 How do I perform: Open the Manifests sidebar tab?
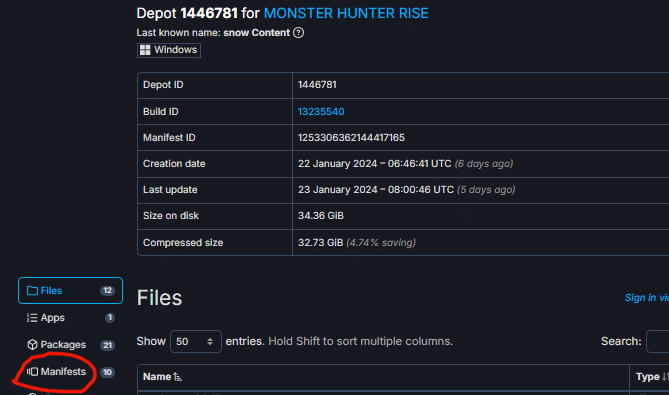tap(70, 372)
